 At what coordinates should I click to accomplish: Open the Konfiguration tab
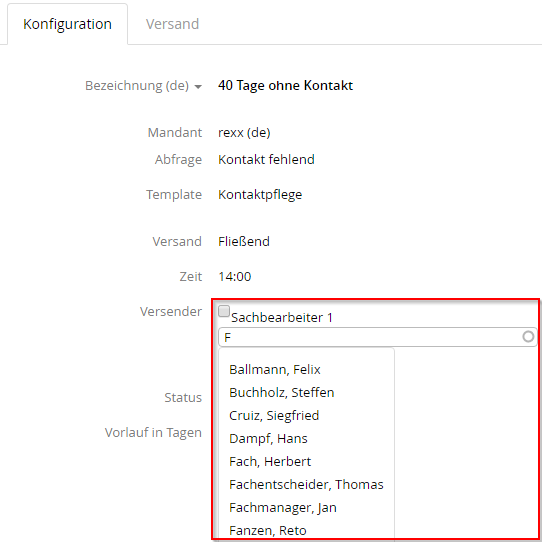pyautogui.click(x=67, y=24)
